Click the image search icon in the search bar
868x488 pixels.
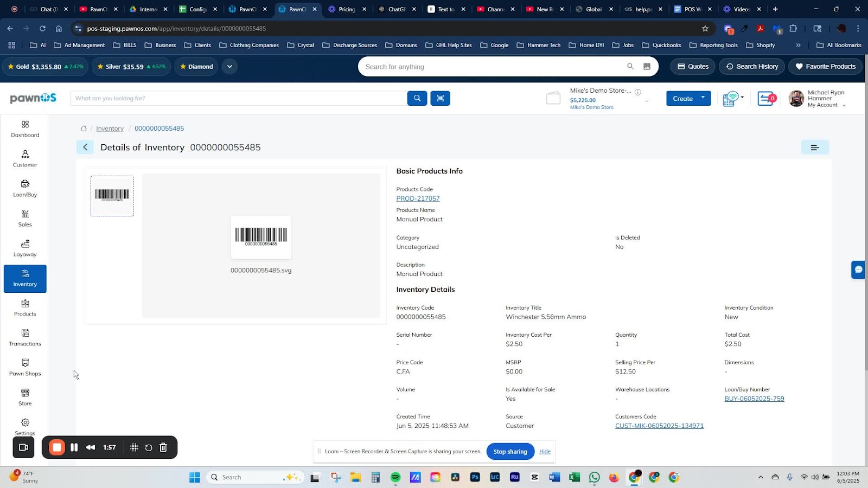tap(647, 66)
